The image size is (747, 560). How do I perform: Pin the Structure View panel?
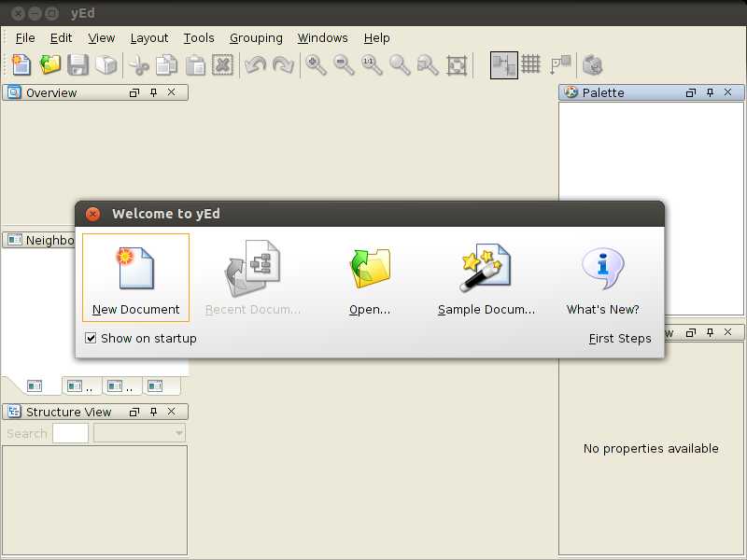click(x=153, y=412)
